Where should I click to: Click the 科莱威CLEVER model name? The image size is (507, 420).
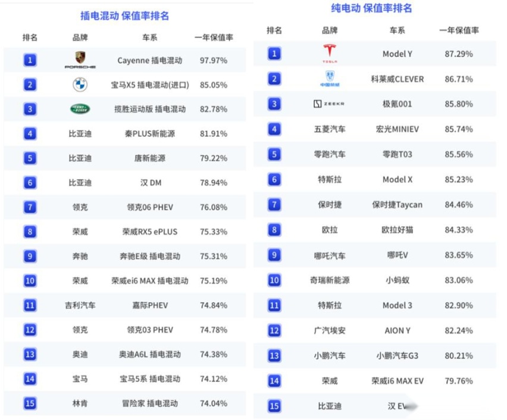(397, 79)
